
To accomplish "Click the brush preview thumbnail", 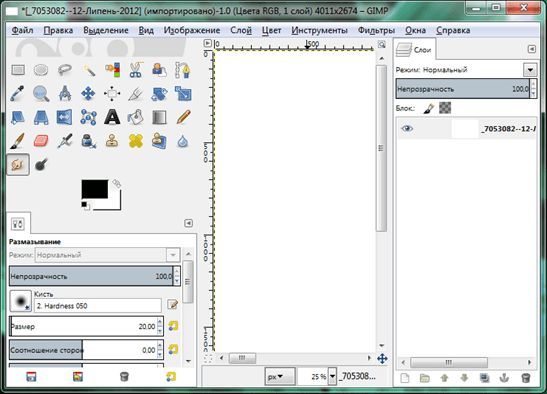I will point(21,301).
